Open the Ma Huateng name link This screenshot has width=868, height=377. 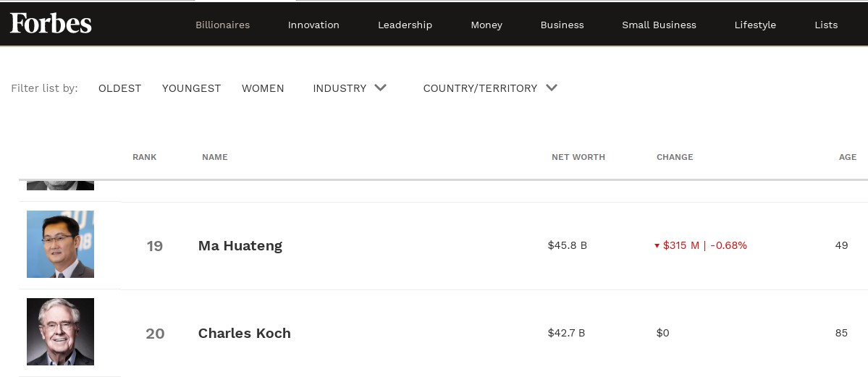[x=240, y=245]
